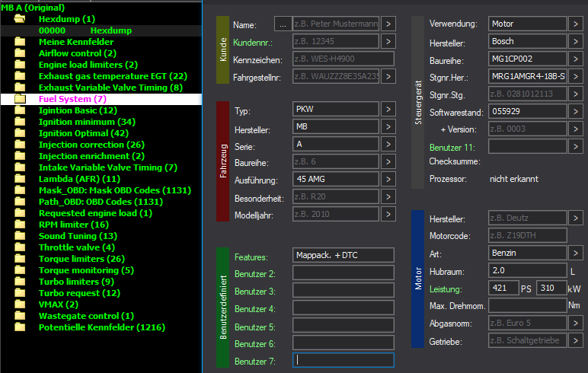The height and width of the screenshot is (373, 588).
Task: Click the Wastegate control folder icon
Action: (20, 316)
